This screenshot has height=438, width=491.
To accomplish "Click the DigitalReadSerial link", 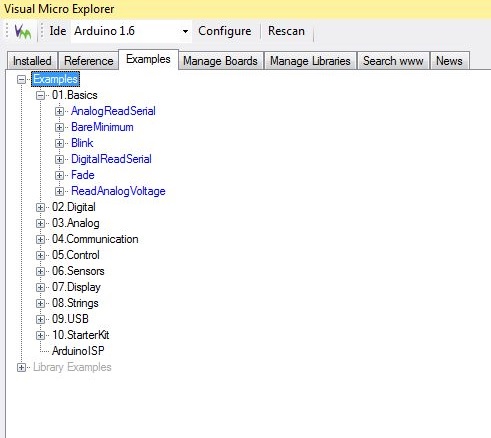I will [x=111, y=159].
